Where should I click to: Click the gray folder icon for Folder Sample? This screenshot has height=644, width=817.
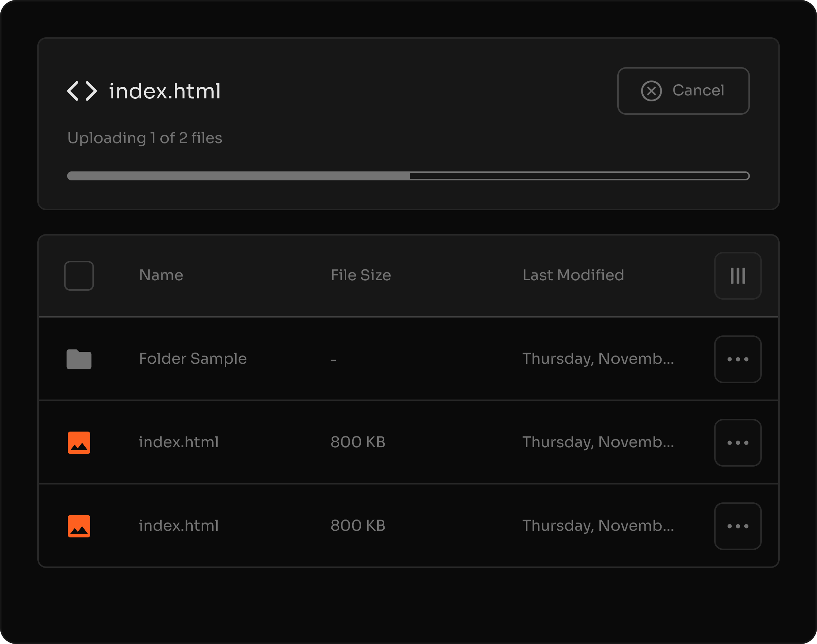(x=79, y=359)
